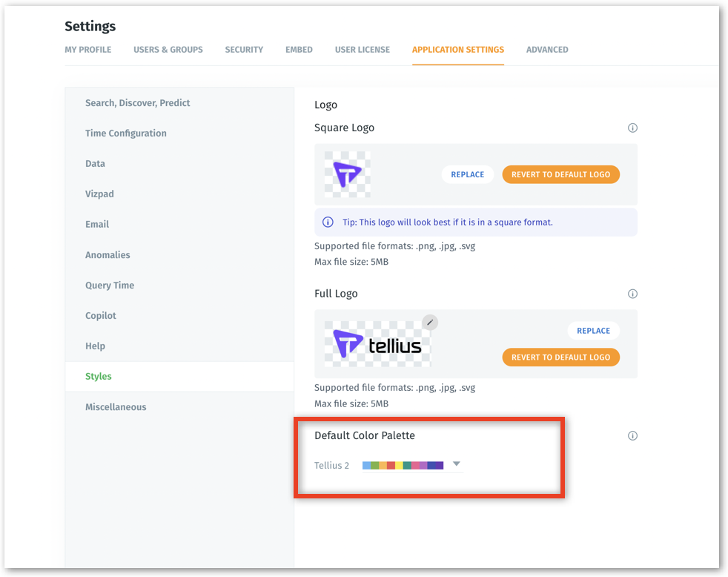This screenshot has width=728, height=577.
Task: Open the Miscellaneous settings section
Action: coord(116,407)
